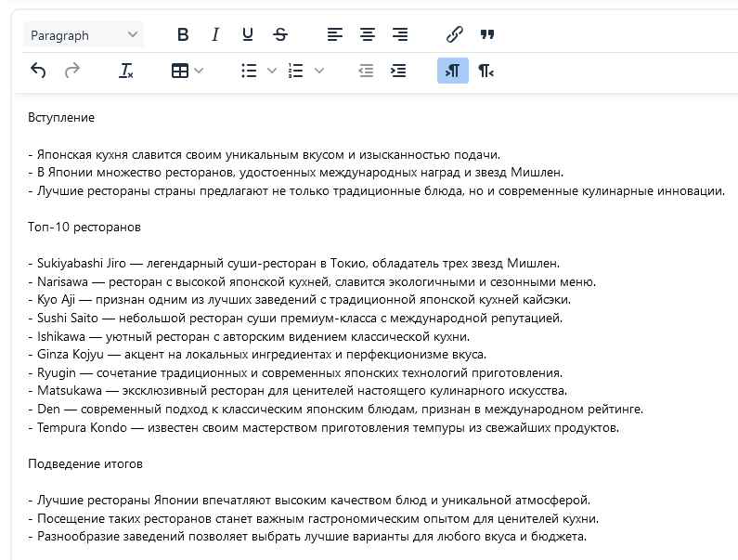Click the 'Ishikawa' list line
Image resolution: width=738 pixels, height=560 pixels.
249,336
